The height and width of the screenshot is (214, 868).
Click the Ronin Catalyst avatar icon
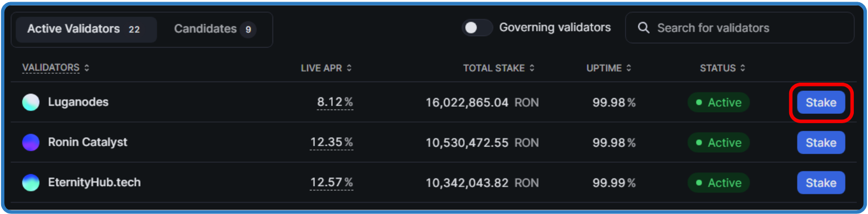[x=31, y=142]
